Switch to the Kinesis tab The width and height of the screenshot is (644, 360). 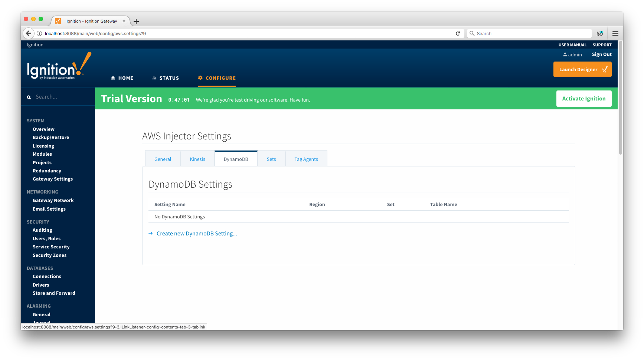[x=197, y=159]
